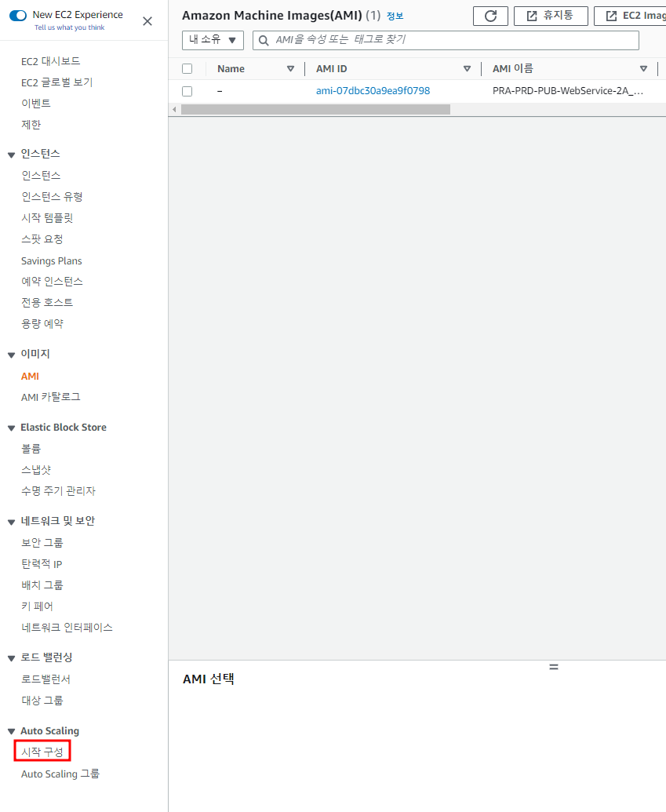Open the 내 소유 ownership filter dropdown
666x812 pixels.
click(x=213, y=40)
